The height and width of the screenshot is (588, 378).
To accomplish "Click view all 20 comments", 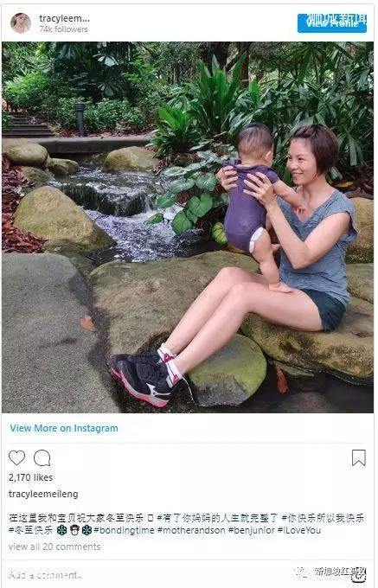I will click(x=54, y=546).
